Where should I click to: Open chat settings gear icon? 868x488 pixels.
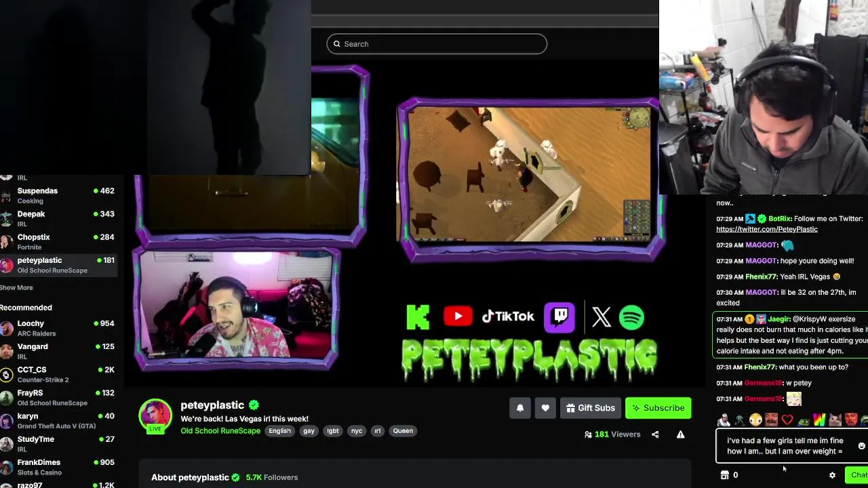point(832,475)
